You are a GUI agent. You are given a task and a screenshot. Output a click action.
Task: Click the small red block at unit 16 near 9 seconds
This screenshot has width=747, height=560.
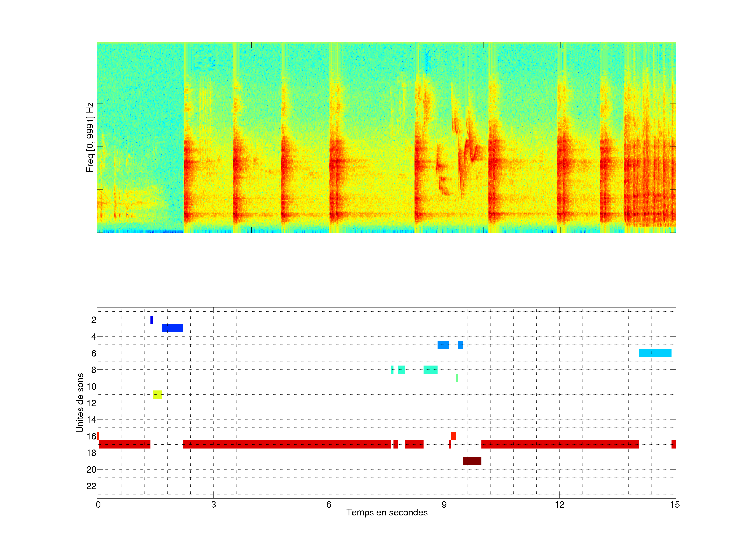[x=454, y=436]
